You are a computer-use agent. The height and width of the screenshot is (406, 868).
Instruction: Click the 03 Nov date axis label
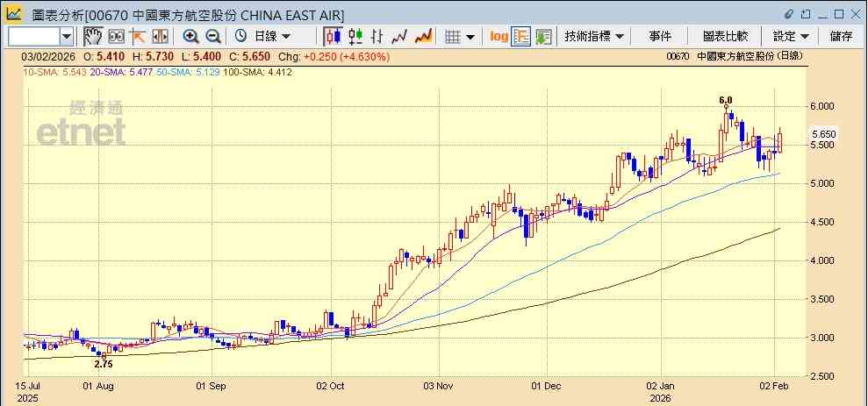click(x=439, y=386)
